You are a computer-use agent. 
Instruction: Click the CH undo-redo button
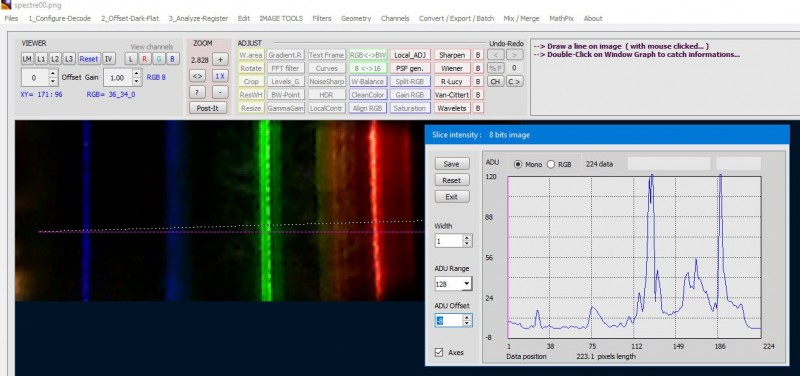point(495,82)
